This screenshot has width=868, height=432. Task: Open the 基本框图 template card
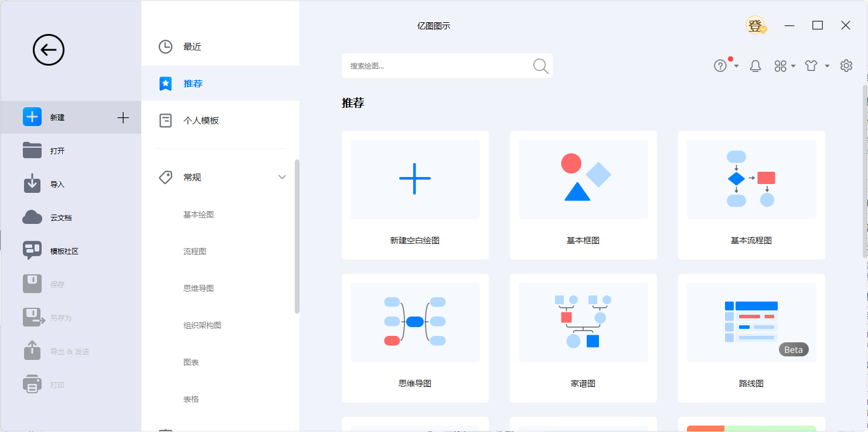point(583,195)
